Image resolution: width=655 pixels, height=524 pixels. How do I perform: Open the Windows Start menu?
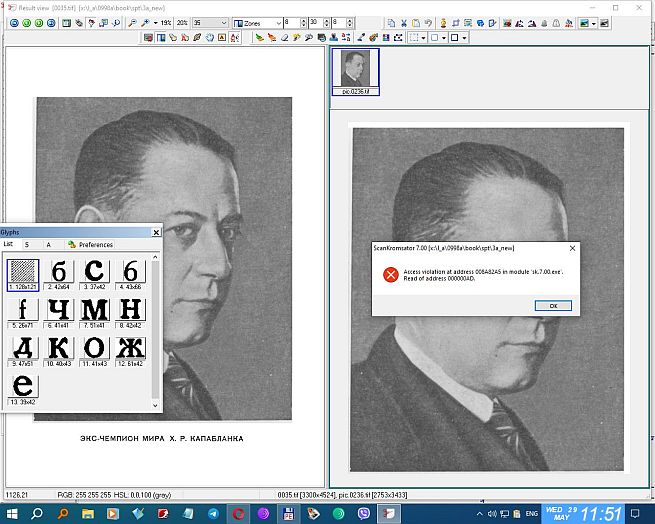pyautogui.click(x=12, y=514)
